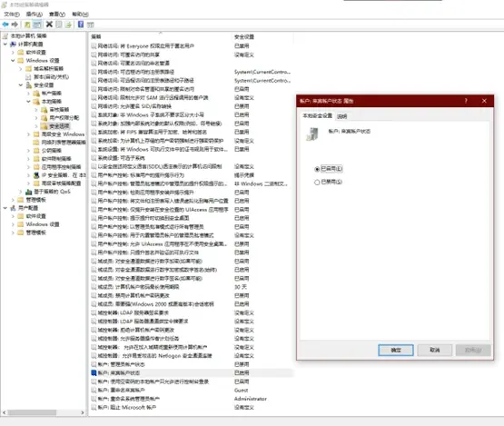Collapse the 安全设置 tree node
The image size is (504, 426).
click(21, 84)
